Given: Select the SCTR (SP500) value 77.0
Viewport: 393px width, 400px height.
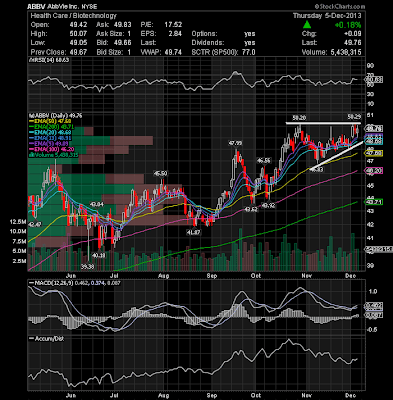Looking at the screenshot, I should click(248, 52).
